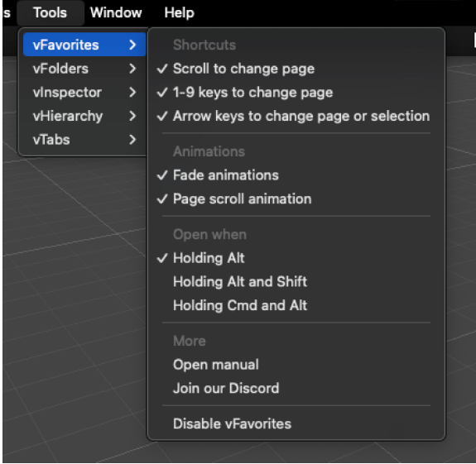Expand the vHierarchy chevron arrow
Screen dimensions: 476x464
point(132,116)
